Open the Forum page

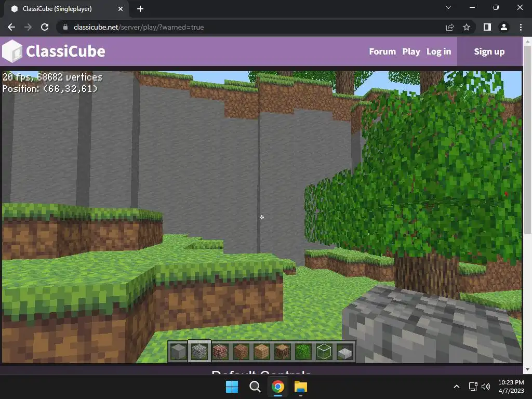click(x=382, y=51)
